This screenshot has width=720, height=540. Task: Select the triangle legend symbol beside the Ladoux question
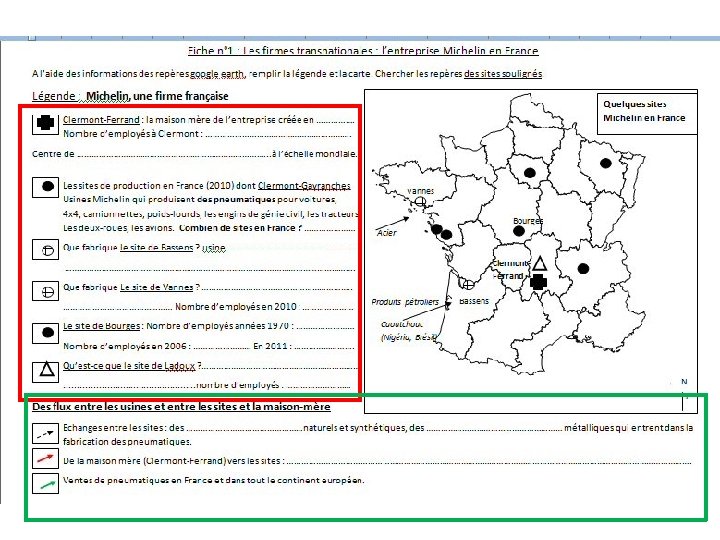[47, 369]
